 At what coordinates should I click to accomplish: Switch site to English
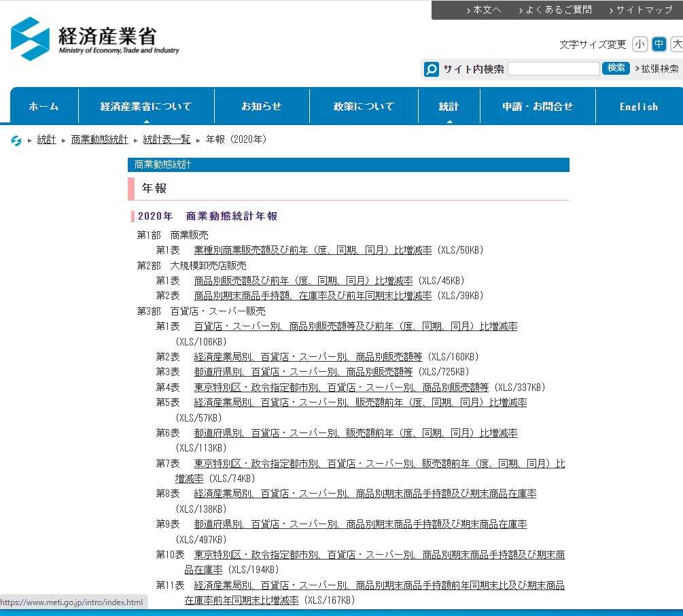click(638, 106)
